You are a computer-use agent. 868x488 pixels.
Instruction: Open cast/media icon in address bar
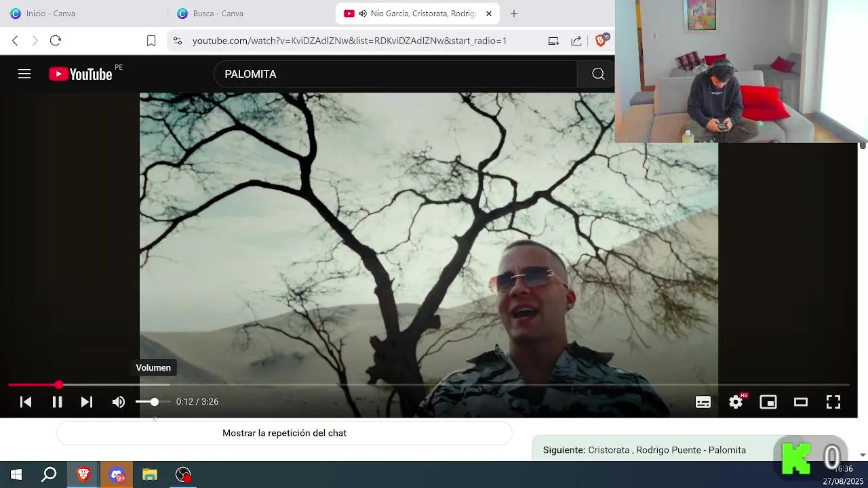point(553,41)
